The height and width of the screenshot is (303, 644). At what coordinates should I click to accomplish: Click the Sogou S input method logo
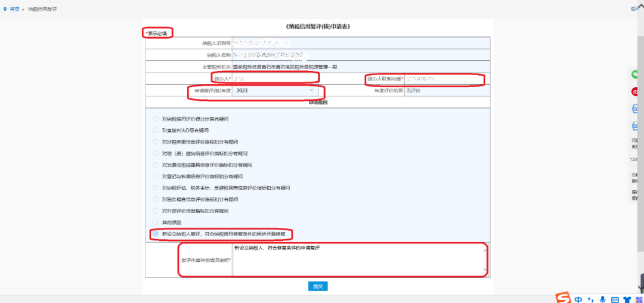click(563, 298)
